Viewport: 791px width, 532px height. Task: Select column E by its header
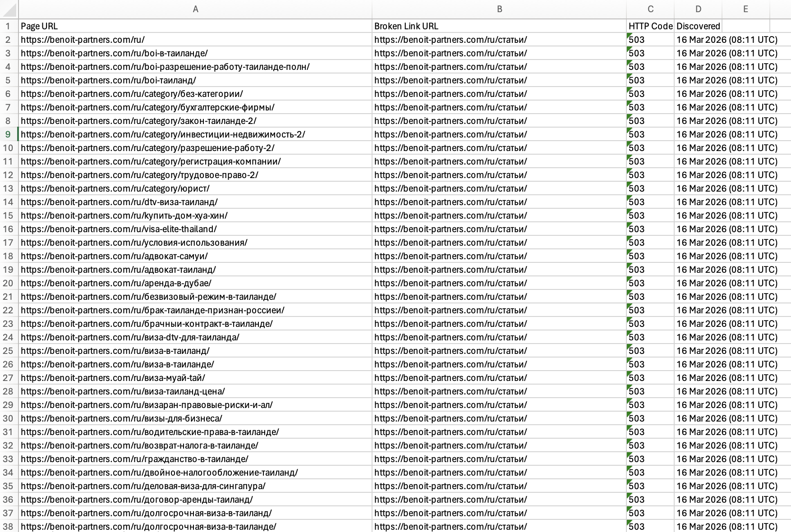tap(745, 9)
